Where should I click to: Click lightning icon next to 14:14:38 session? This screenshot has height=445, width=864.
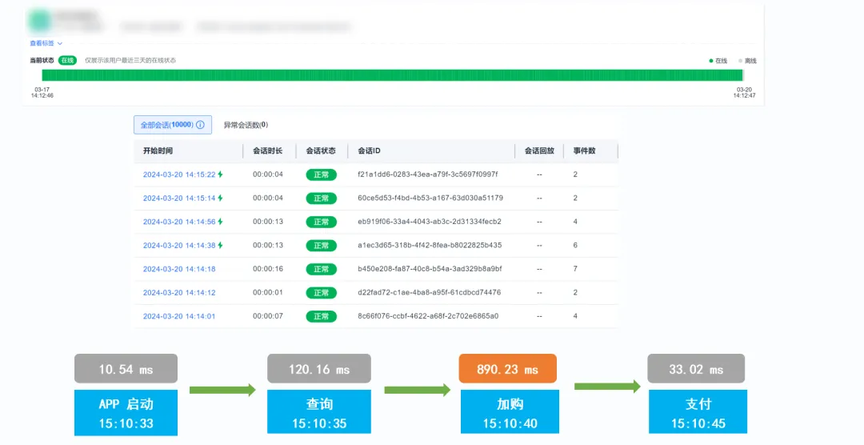(220, 246)
